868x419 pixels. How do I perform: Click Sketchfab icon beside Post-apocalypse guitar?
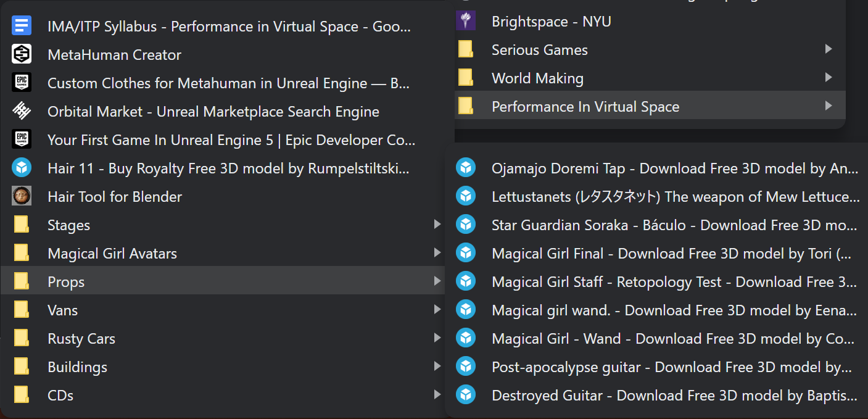tap(466, 367)
